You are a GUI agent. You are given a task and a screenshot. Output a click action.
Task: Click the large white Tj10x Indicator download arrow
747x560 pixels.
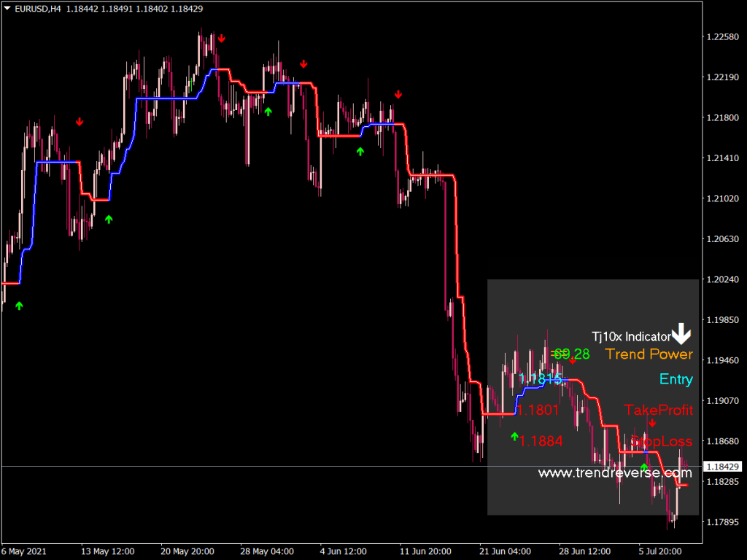click(x=681, y=335)
